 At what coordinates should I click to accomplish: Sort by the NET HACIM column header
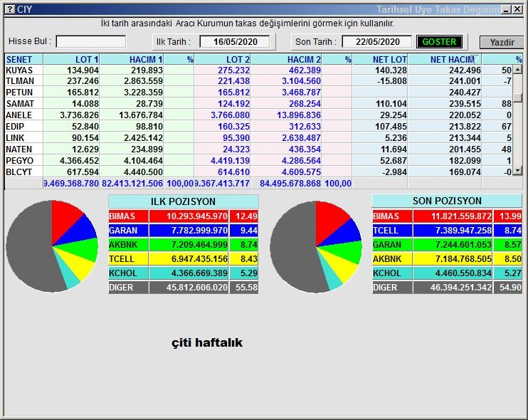(445, 60)
